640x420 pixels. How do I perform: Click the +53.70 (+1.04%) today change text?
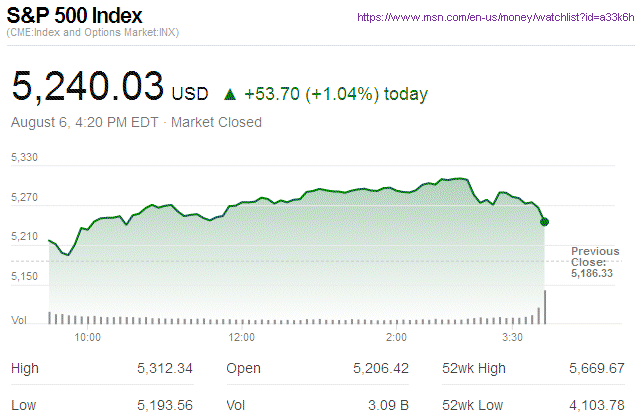pyautogui.click(x=337, y=95)
